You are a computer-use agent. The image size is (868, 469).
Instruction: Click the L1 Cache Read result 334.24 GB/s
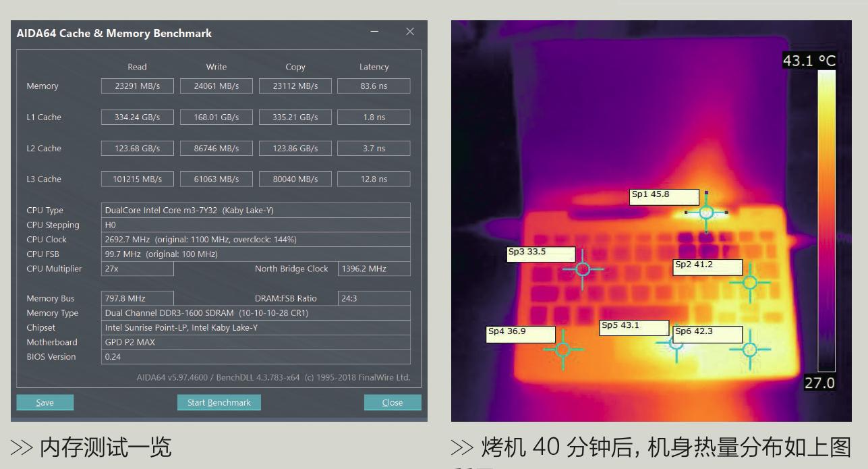point(137,117)
